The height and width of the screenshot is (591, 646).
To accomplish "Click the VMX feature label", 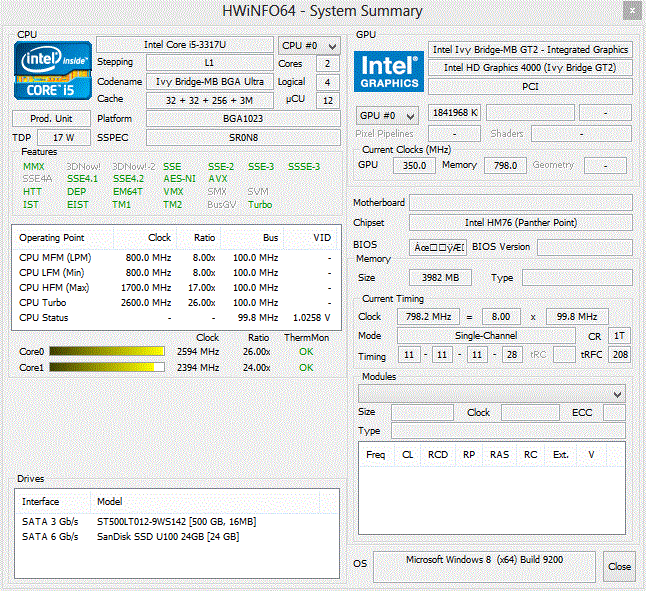I will [173, 192].
